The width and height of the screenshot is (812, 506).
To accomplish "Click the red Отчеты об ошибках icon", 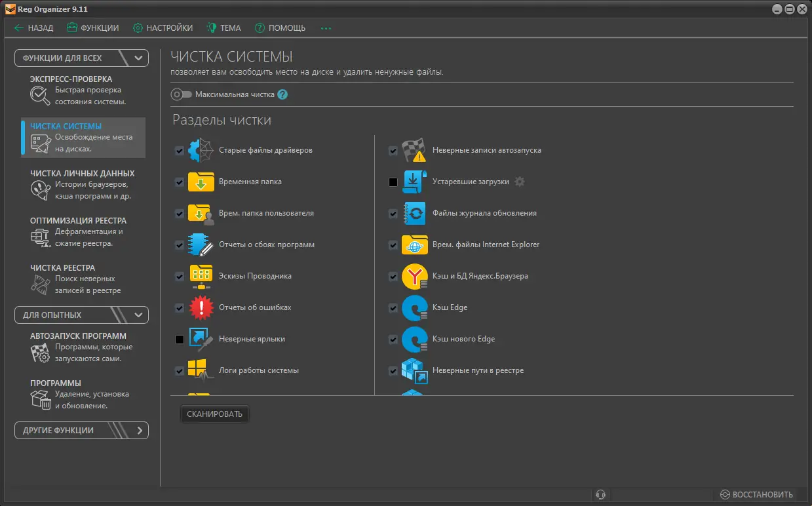I will pos(201,307).
